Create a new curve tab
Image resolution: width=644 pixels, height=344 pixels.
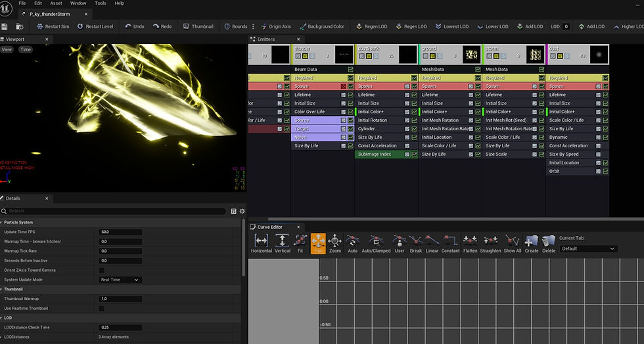[x=532, y=243]
